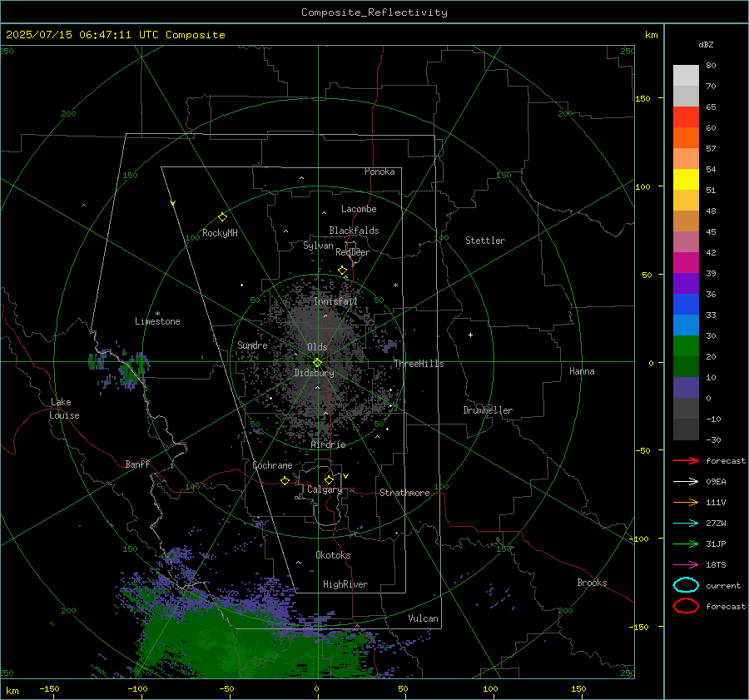This screenshot has height=700, width=749.
Task: Click the ThreeHills town label
Action: coord(419,364)
